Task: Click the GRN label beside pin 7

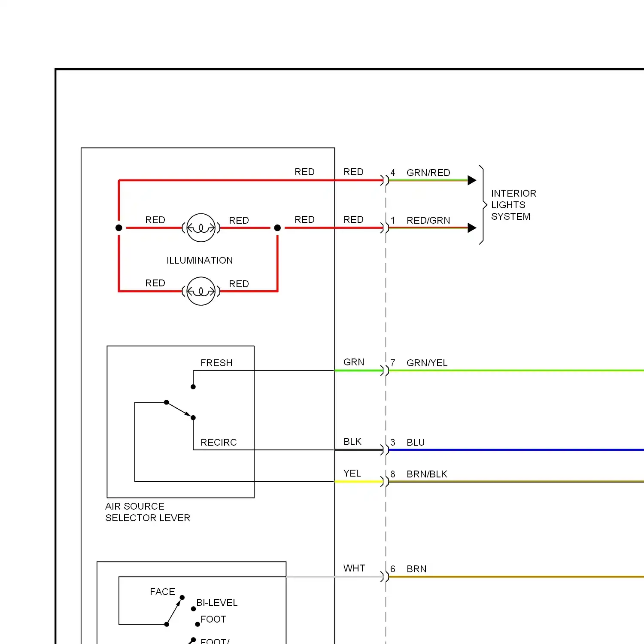Action: point(354,362)
